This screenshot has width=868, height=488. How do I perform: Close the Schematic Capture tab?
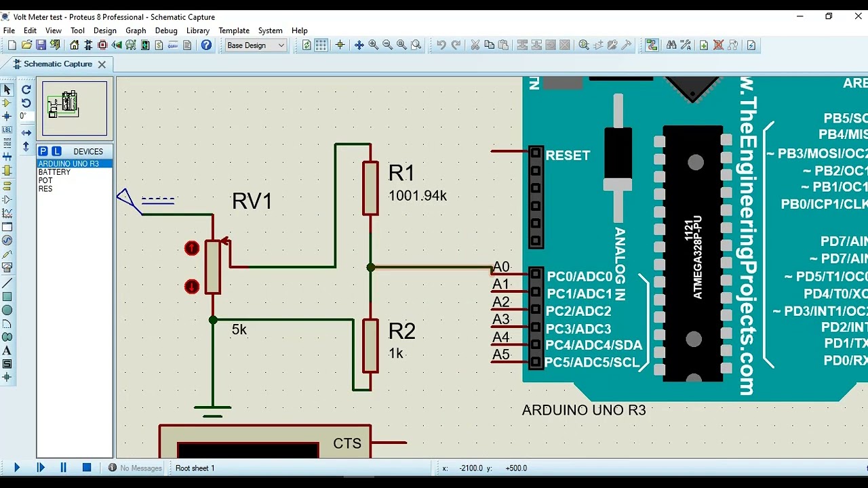[x=102, y=64]
